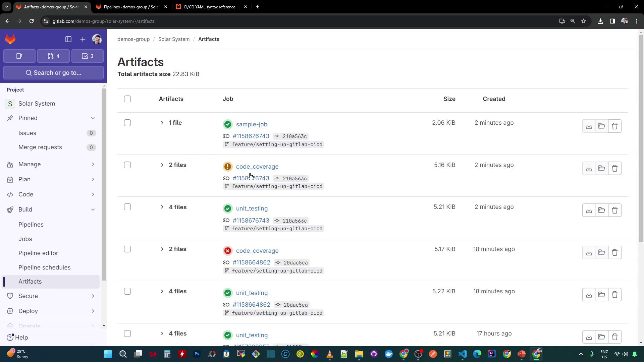Select the sample-job row checkbox
The height and width of the screenshot is (362, 644).
click(127, 123)
